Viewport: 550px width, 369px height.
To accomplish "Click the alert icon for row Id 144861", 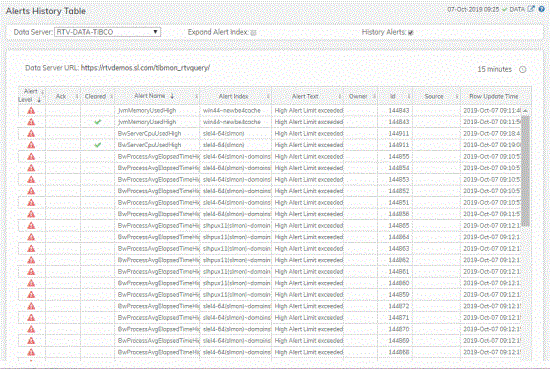I will point(31,272).
